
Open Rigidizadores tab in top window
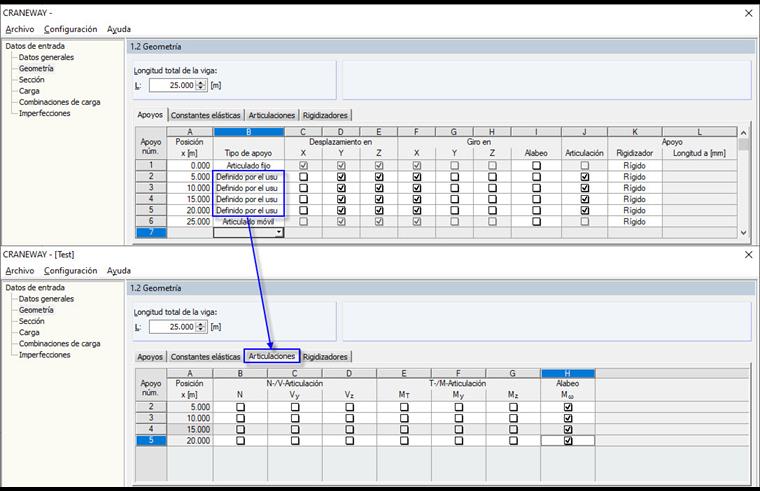(x=325, y=115)
